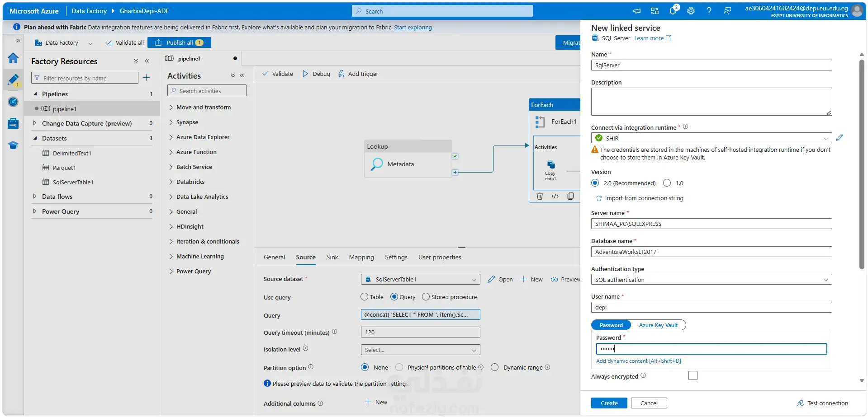Expand all Activities with double-down chevron

coord(232,76)
